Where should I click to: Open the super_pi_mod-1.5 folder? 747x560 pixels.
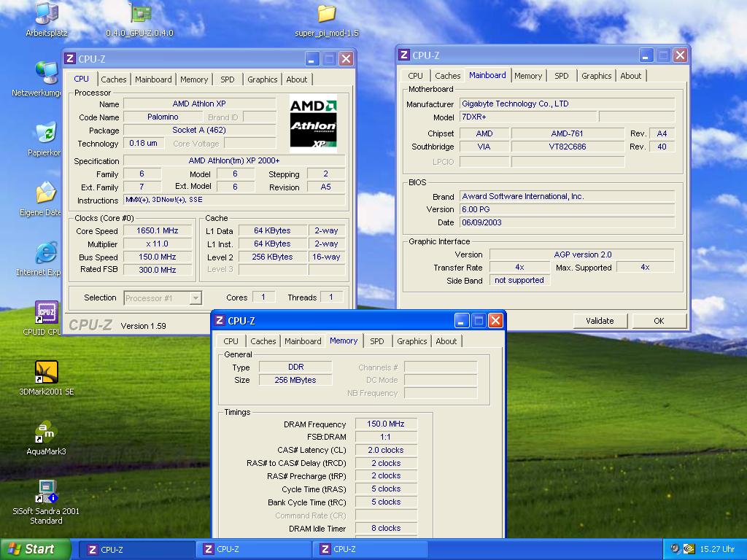pos(326,15)
